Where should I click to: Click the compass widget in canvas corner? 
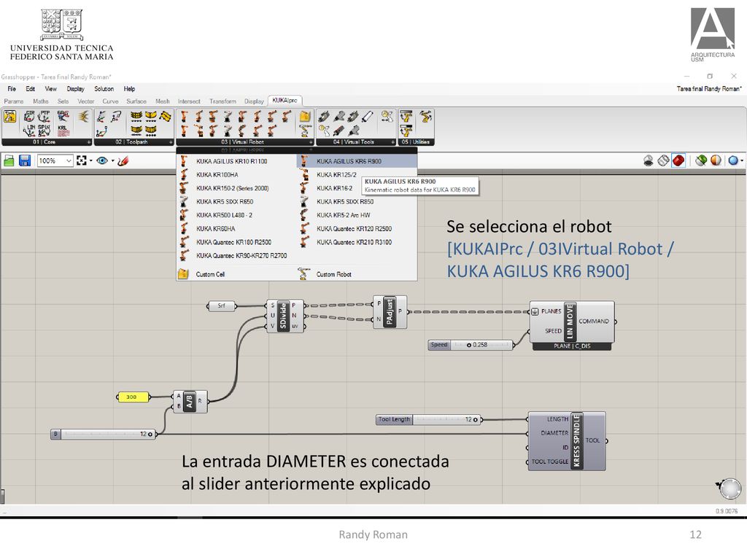coord(729,489)
